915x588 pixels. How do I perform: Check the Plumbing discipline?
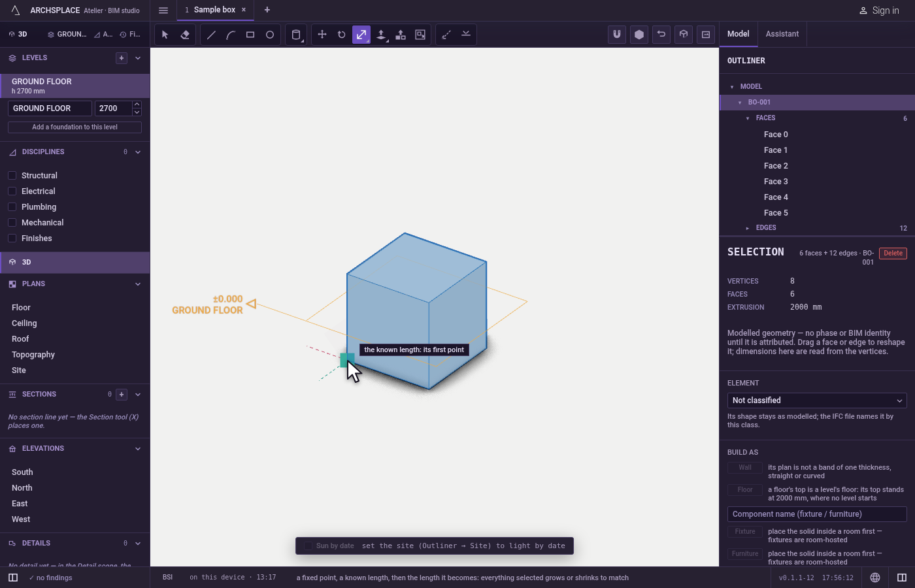12,206
